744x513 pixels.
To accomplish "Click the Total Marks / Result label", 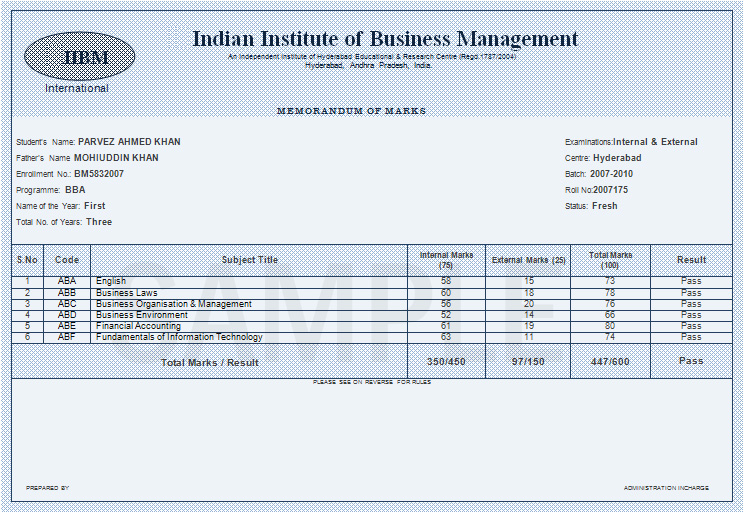I will pos(210,363).
